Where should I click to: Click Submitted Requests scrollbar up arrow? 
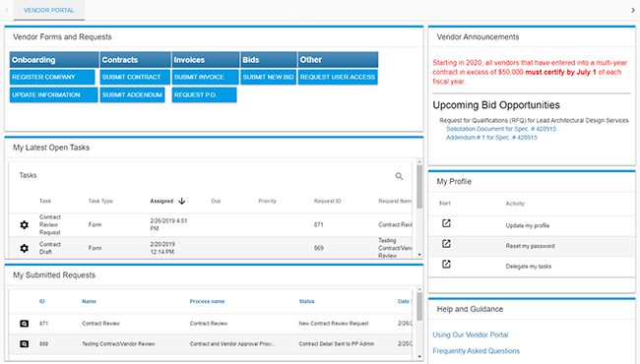pos(419,290)
